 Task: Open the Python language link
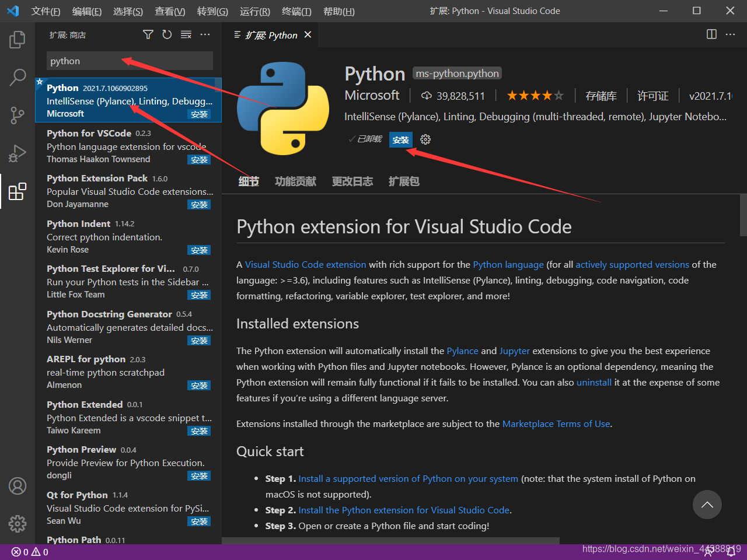click(x=508, y=264)
